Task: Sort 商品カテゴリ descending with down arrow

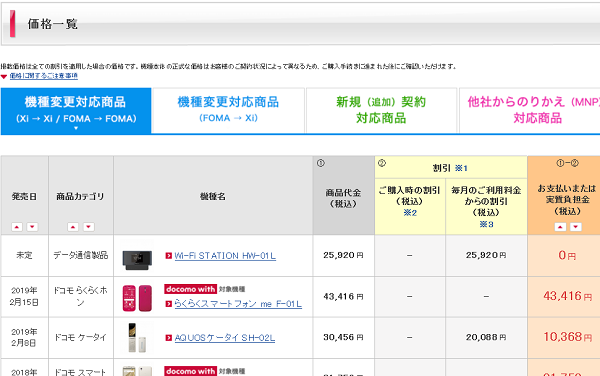Action: [x=89, y=227]
